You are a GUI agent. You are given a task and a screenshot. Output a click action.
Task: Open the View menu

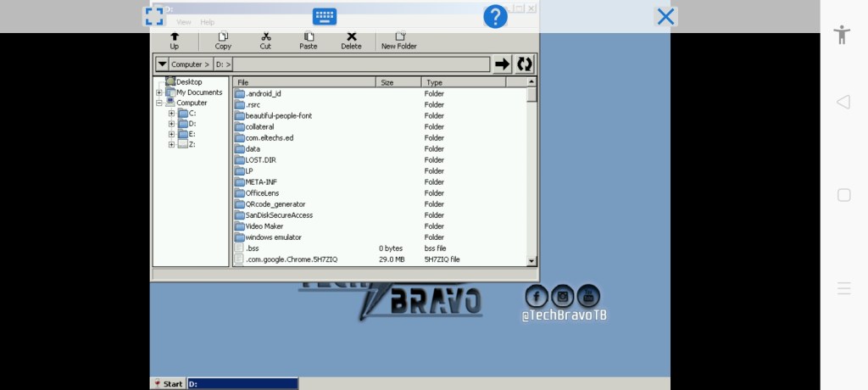[x=184, y=22]
